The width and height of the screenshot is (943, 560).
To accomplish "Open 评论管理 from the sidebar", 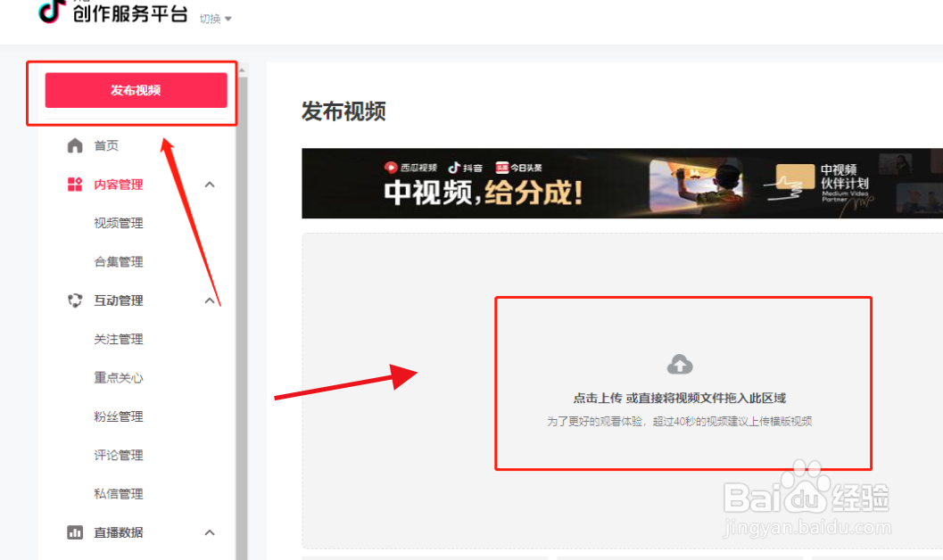I will [118, 455].
